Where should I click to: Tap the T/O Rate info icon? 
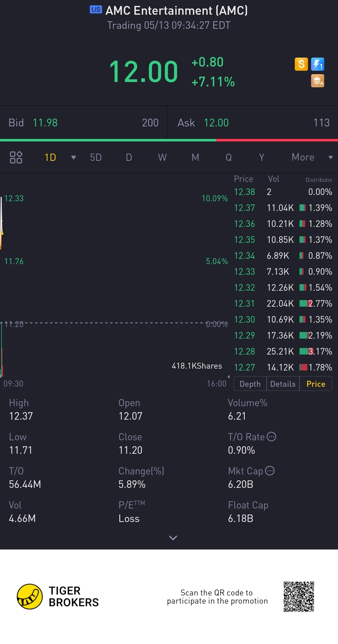[x=271, y=437]
